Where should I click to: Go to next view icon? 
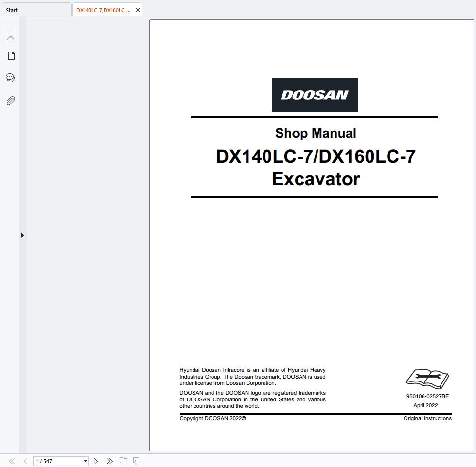(137, 461)
